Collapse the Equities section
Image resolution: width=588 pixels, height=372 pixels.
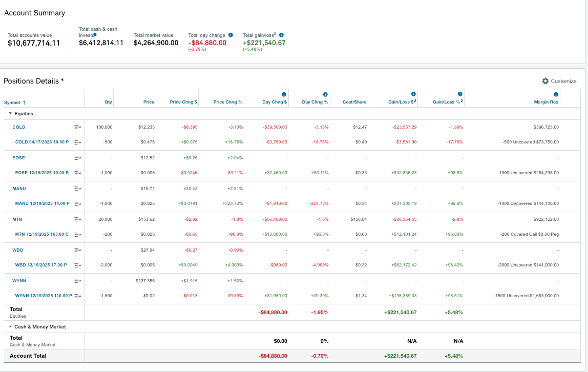pyautogui.click(x=10, y=114)
